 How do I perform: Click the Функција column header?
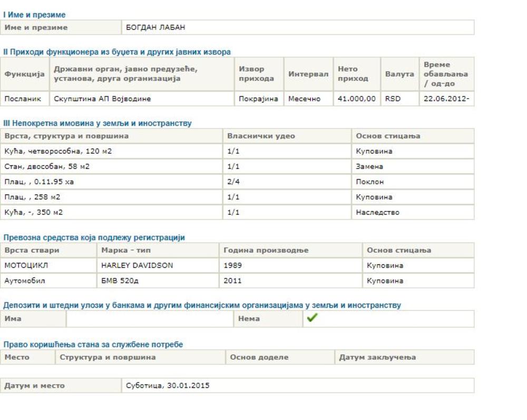(x=25, y=74)
